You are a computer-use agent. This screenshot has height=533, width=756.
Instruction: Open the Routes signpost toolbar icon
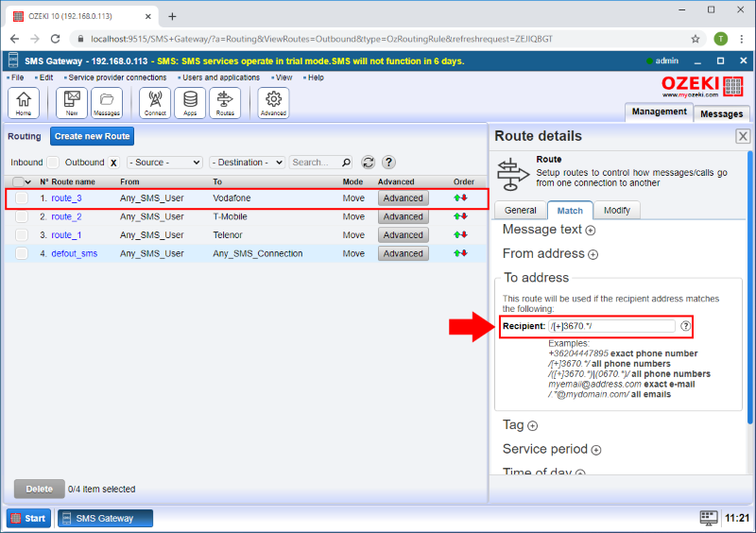click(x=225, y=103)
